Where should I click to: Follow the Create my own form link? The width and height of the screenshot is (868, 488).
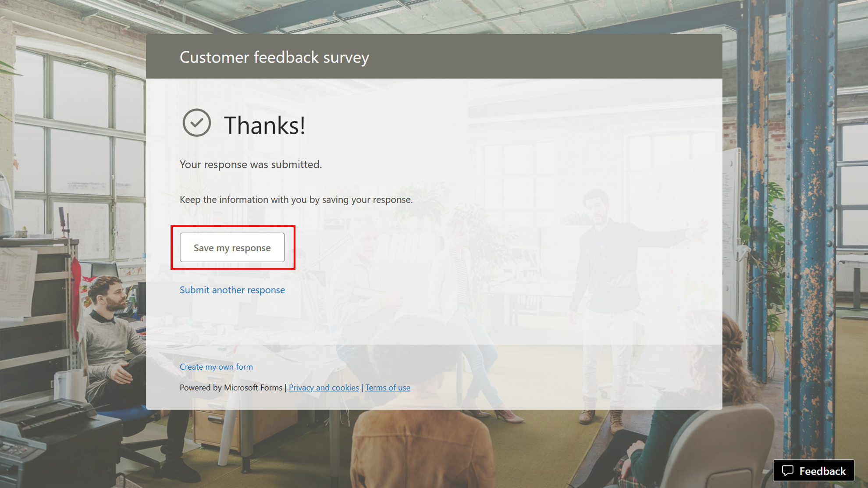(216, 367)
